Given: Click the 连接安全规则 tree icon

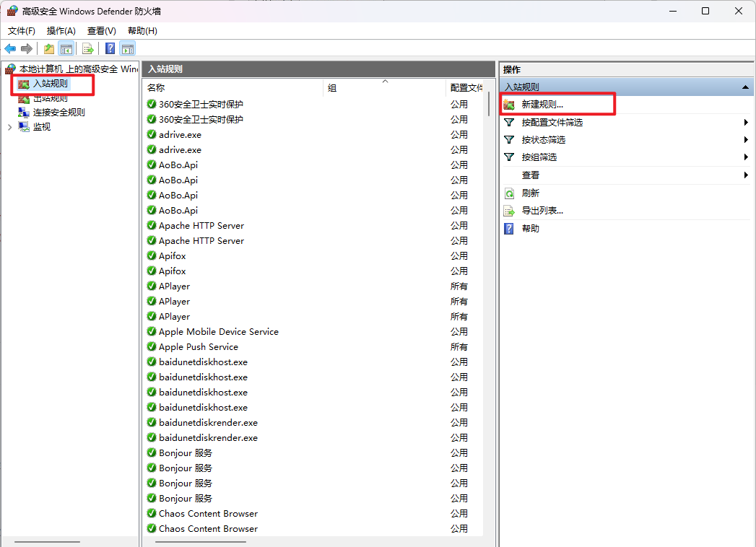Looking at the screenshot, I should (x=24, y=113).
